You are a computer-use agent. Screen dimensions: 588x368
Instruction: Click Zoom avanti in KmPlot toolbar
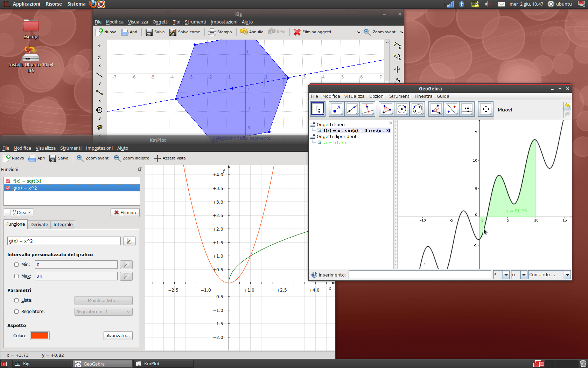point(93,158)
